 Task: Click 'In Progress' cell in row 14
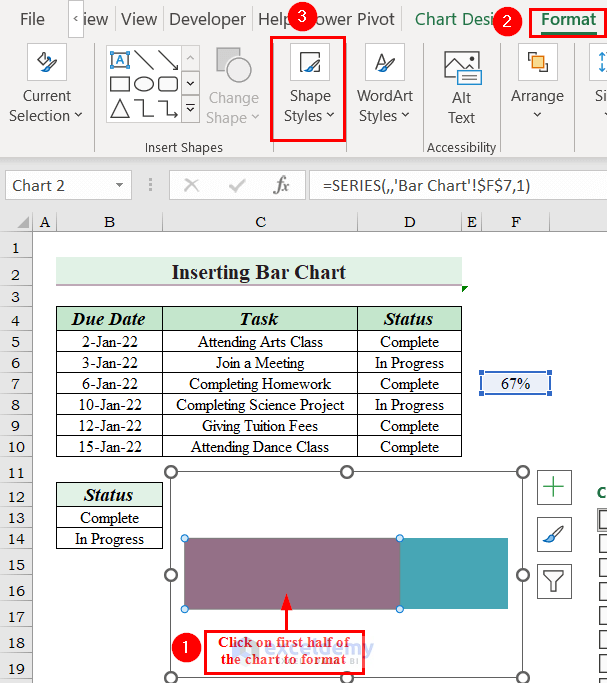pyautogui.click(x=109, y=538)
